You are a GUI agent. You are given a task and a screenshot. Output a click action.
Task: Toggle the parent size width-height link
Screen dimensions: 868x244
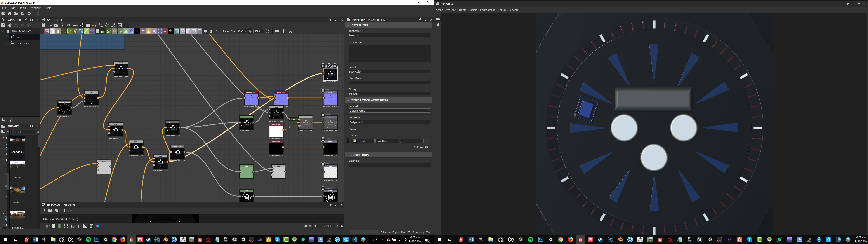click(250, 31)
